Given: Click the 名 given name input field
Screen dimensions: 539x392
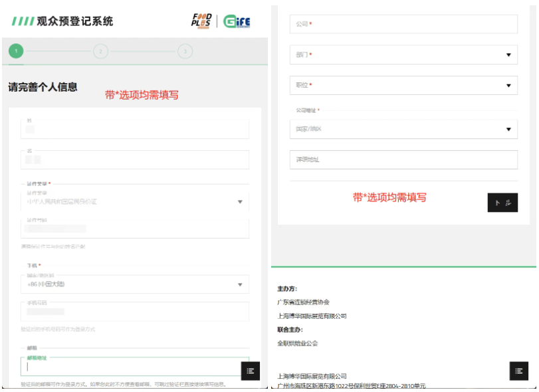Looking at the screenshot, I should [x=135, y=159].
